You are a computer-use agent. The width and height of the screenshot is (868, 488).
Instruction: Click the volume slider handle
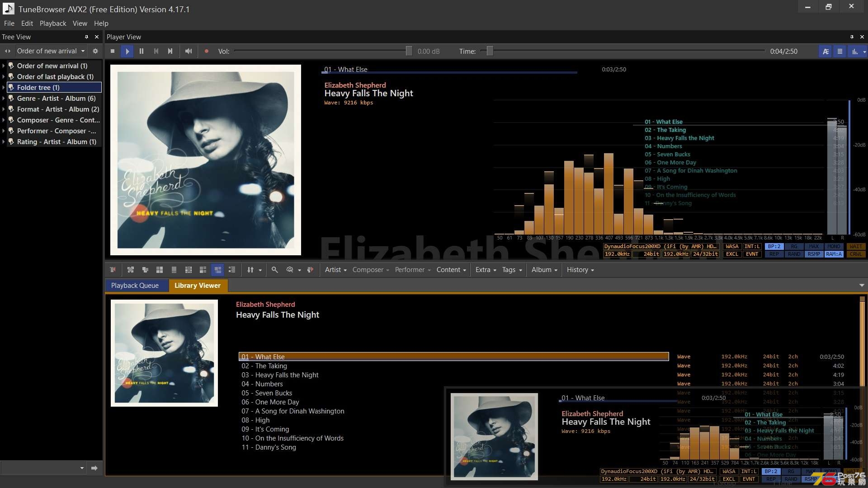[x=409, y=51]
